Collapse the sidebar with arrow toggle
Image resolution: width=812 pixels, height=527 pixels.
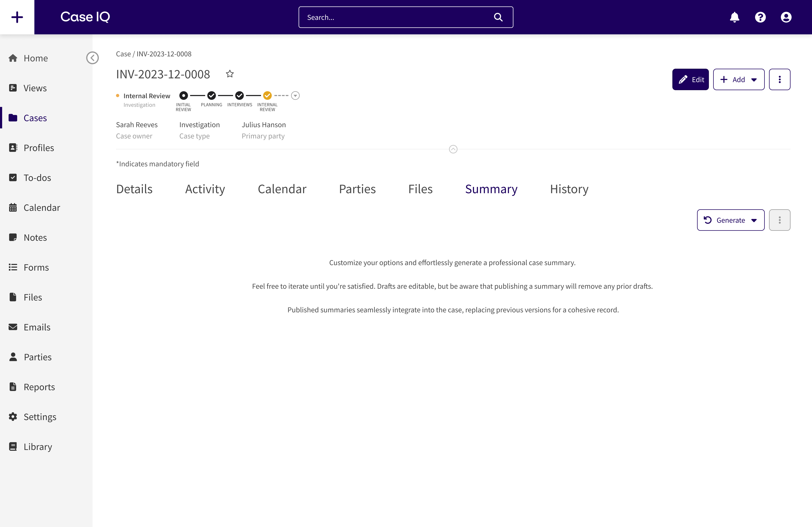[x=92, y=58]
